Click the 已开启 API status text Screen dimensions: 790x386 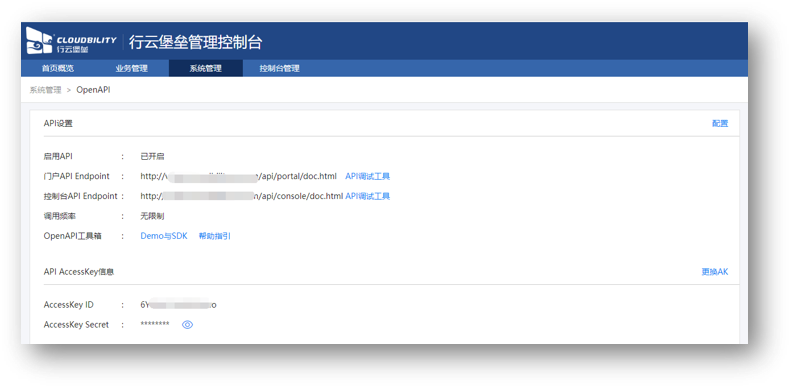[152, 157]
